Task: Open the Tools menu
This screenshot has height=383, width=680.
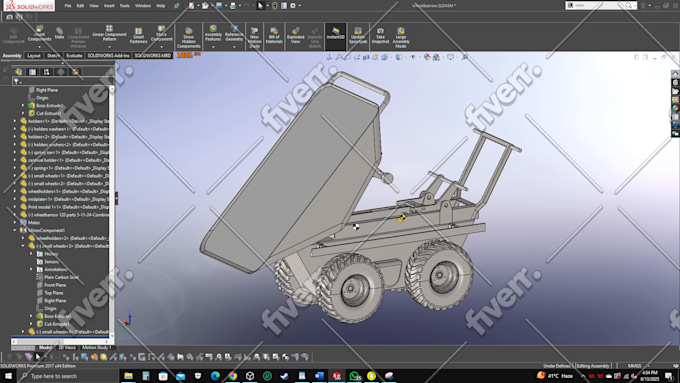Action: [x=124, y=6]
